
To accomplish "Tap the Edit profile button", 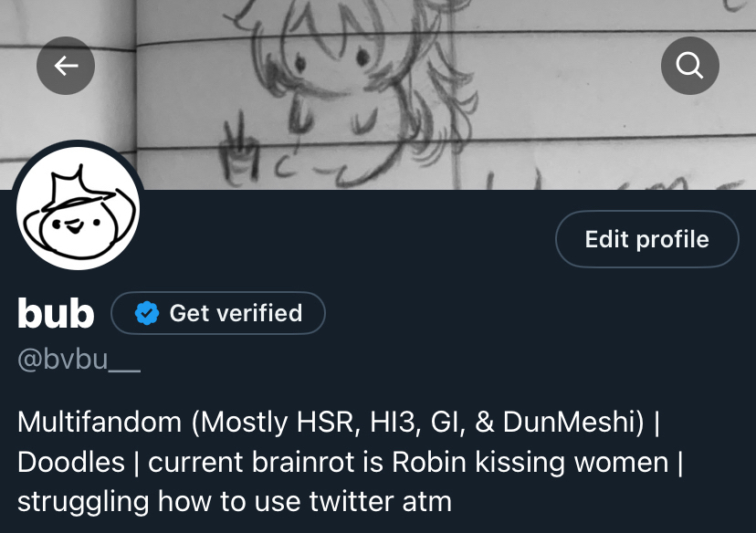I will click(647, 239).
